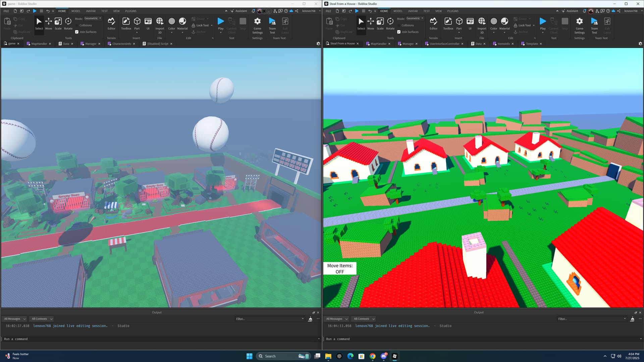The height and width of the screenshot is (362, 644).
Task: Click the Scale tool in left window
Action: [x=58, y=23]
